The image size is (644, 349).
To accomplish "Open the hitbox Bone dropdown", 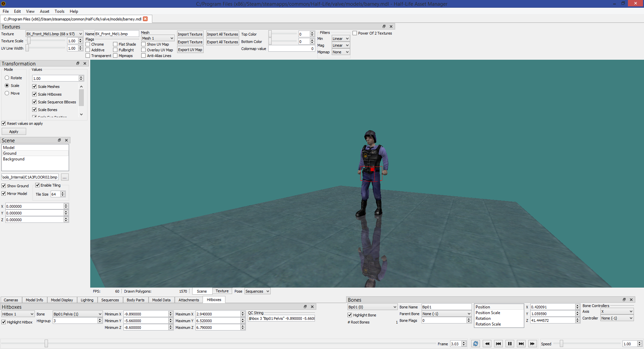I will 77,314.
